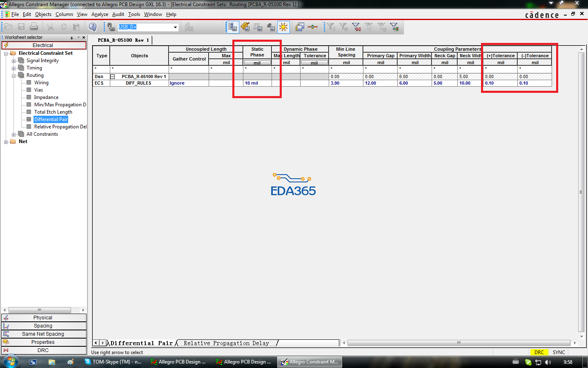Open the USB_D+ object dropdown
This screenshot has height=368, width=588.
click(x=175, y=27)
